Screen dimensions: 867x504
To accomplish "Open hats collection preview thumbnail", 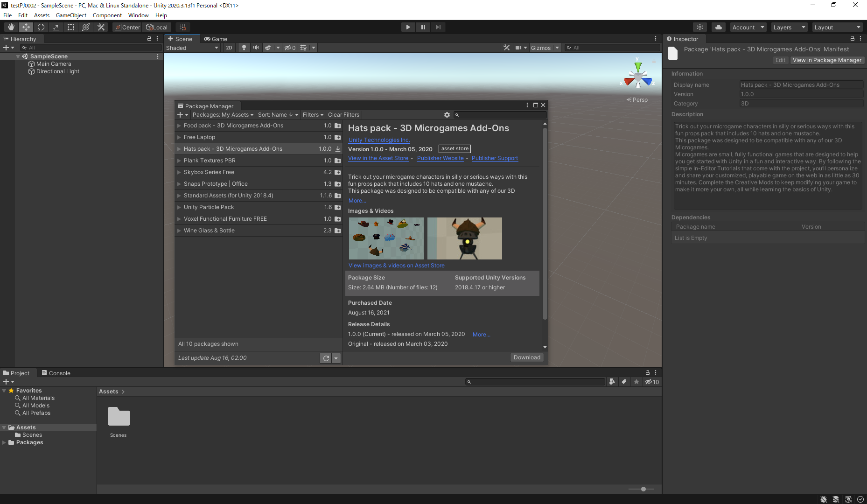I will (x=386, y=238).
